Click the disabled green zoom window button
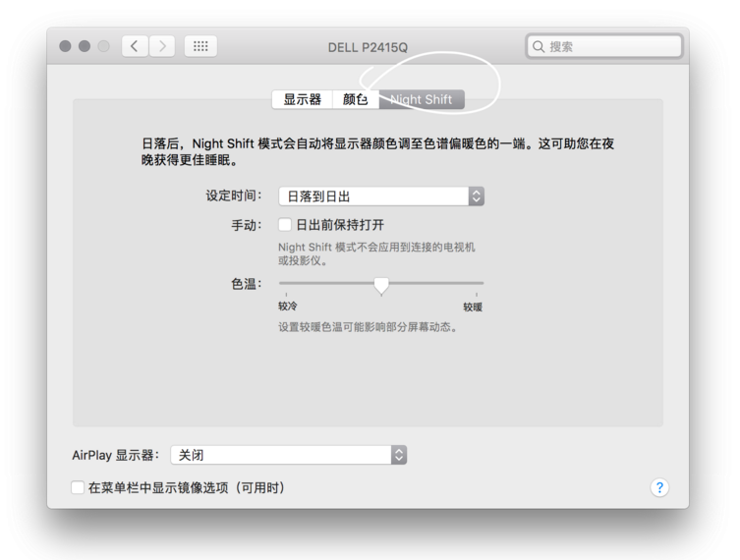Image resolution: width=740 pixels, height=560 pixels. (103, 46)
